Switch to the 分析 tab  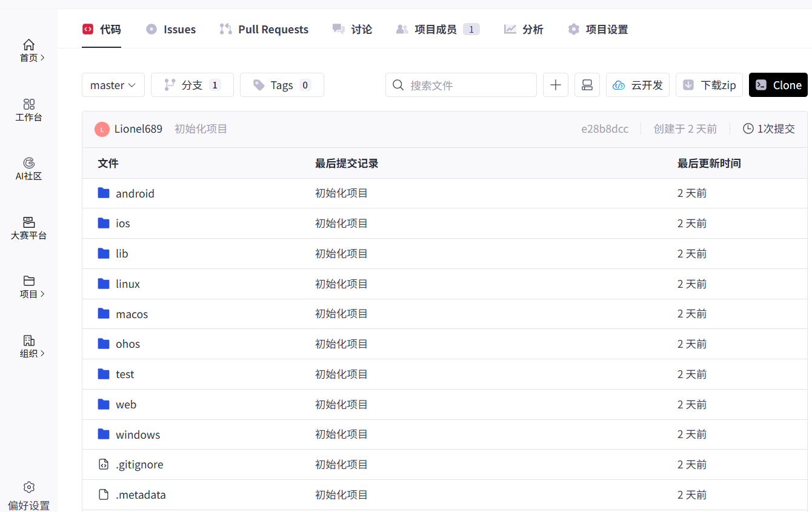(524, 29)
